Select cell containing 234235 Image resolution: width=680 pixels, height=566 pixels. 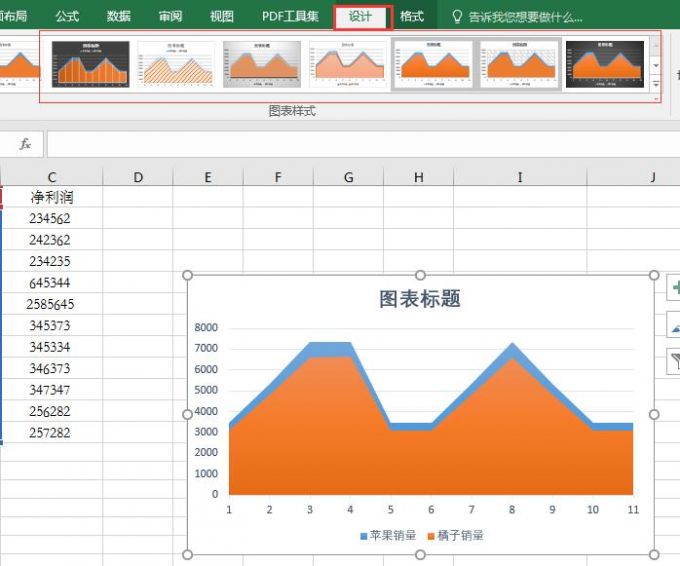52,261
